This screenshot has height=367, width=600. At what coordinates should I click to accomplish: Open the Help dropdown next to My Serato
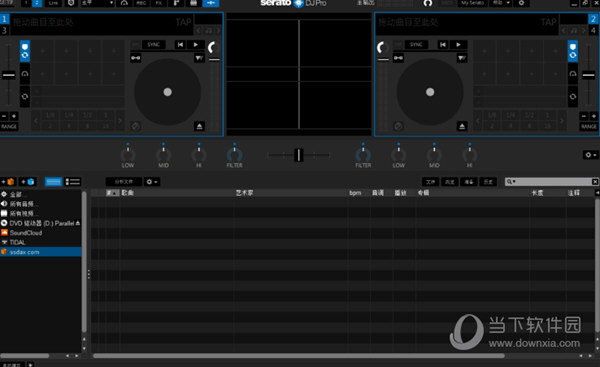tap(501, 3)
